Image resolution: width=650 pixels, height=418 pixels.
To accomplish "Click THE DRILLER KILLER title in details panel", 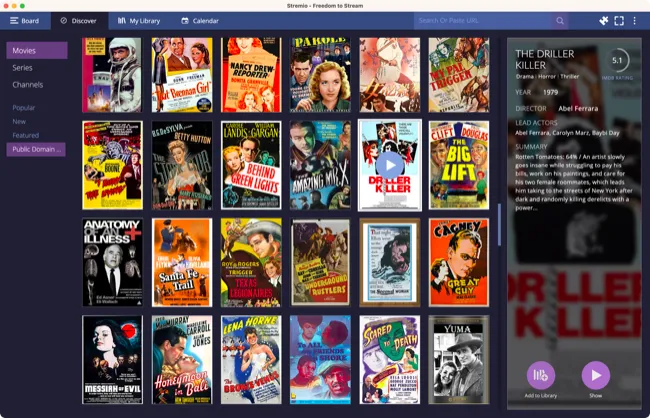I will point(545,59).
